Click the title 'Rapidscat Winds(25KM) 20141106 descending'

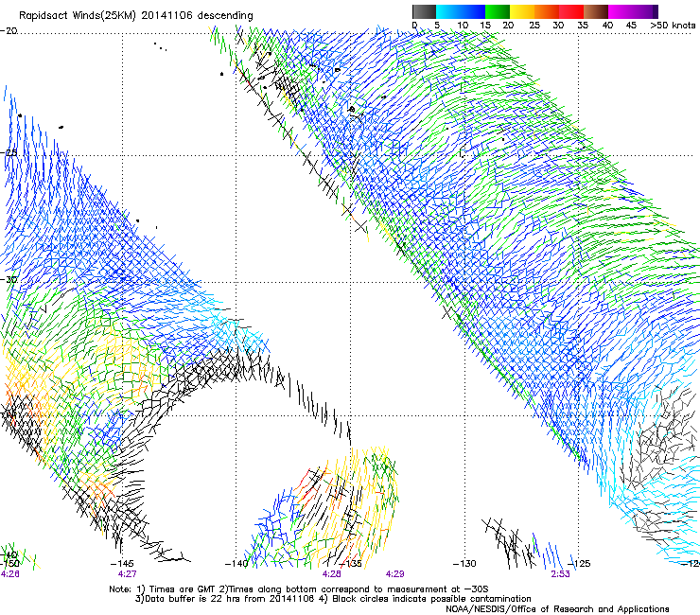[x=135, y=15]
